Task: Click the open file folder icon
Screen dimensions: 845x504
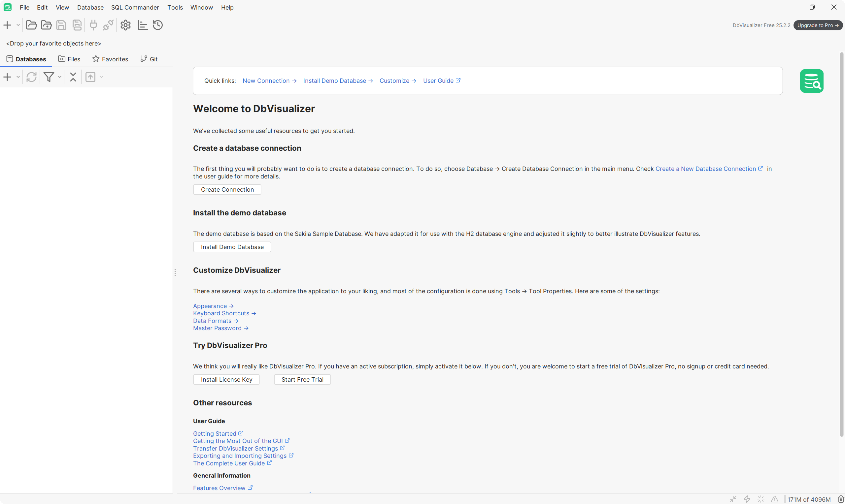Action: pyautogui.click(x=31, y=25)
